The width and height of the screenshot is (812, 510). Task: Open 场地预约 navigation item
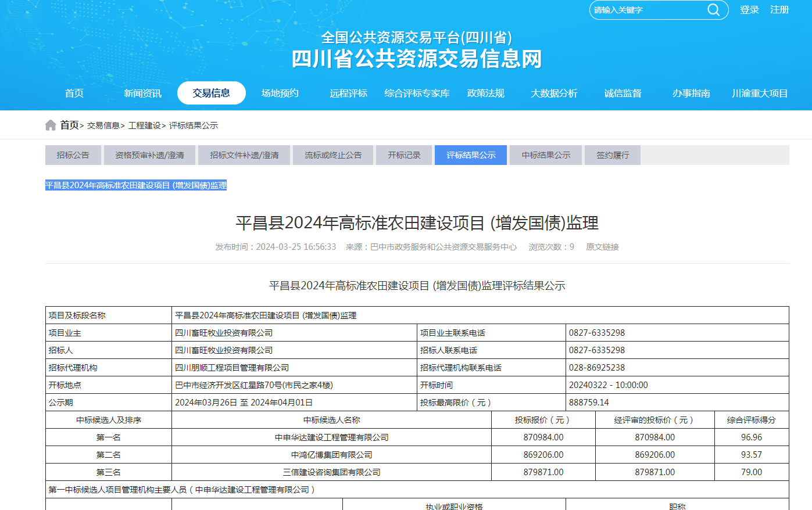(280, 93)
